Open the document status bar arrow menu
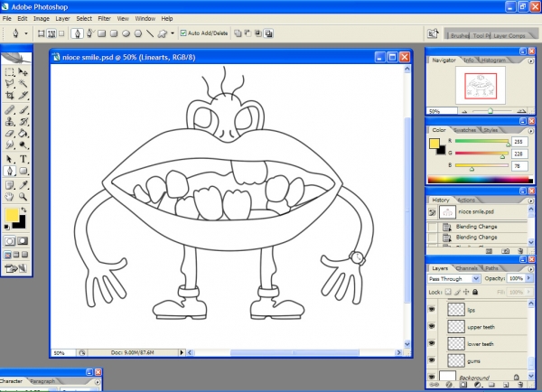Viewport: 542px width, 392px height. point(182,352)
